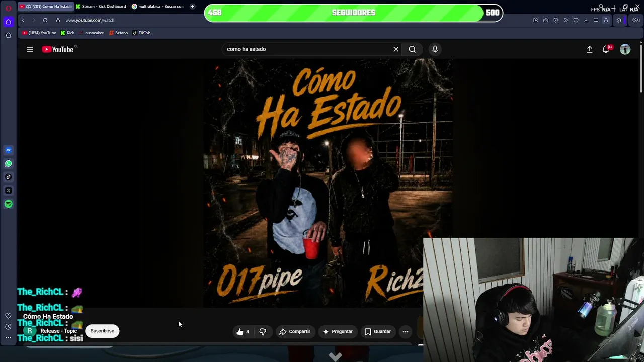Go to YouTube home via logo
The height and width of the screenshot is (362, 644).
[58, 49]
